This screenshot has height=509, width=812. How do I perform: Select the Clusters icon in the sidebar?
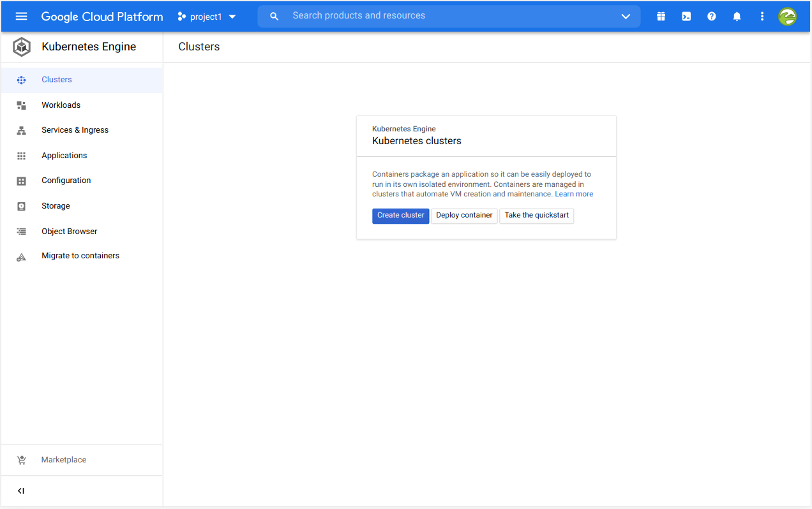[21, 80]
